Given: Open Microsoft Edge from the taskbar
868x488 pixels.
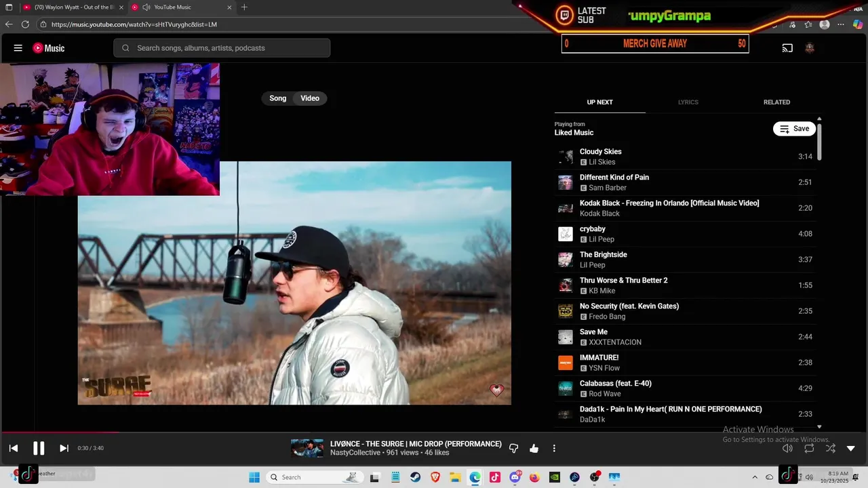Looking at the screenshot, I should tap(475, 477).
